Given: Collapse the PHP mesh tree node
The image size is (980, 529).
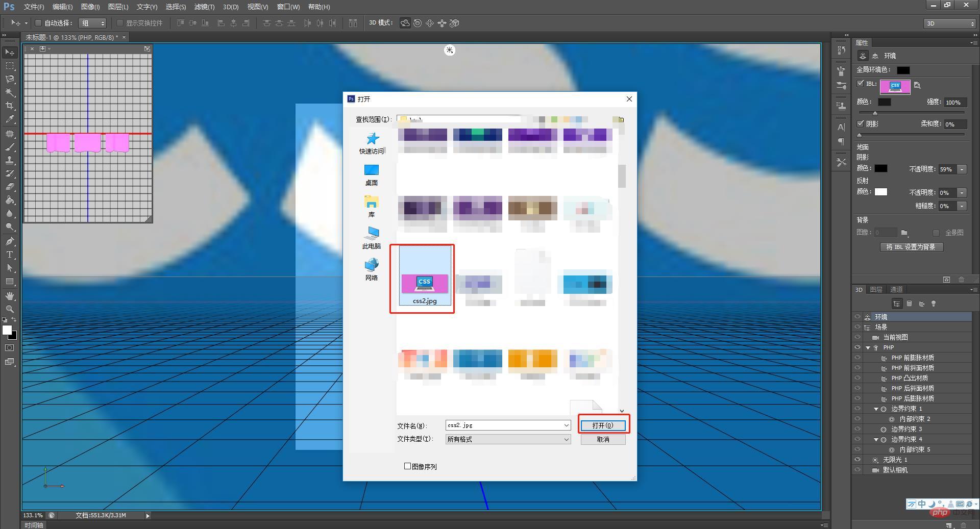Looking at the screenshot, I should pyautogui.click(x=868, y=348).
